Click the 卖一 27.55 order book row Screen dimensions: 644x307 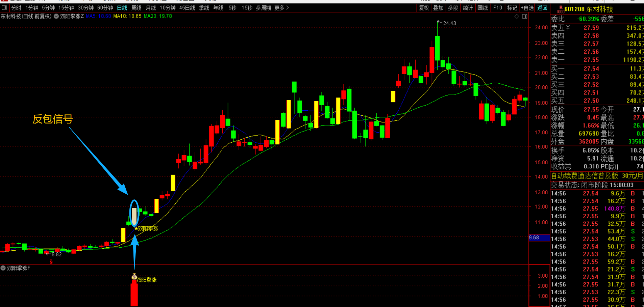(x=597, y=60)
